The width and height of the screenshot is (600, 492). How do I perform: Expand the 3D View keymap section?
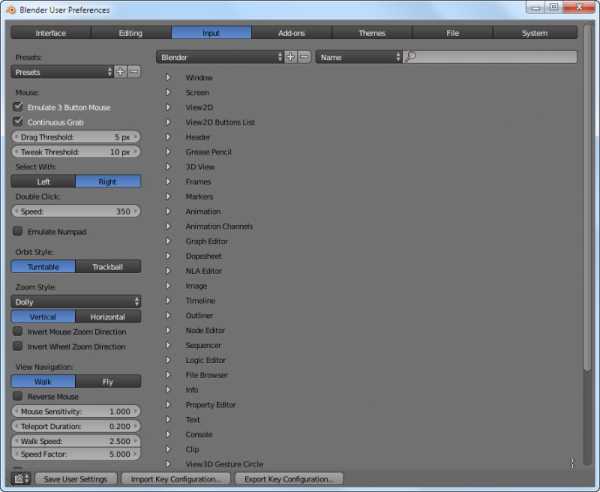(168, 166)
